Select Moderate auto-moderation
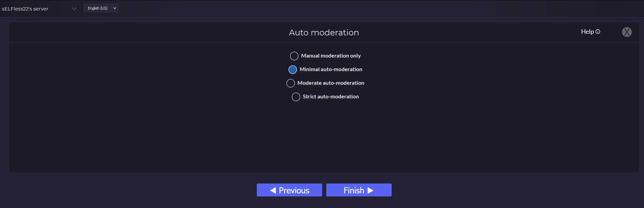644x208 pixels. coord(290,83)
